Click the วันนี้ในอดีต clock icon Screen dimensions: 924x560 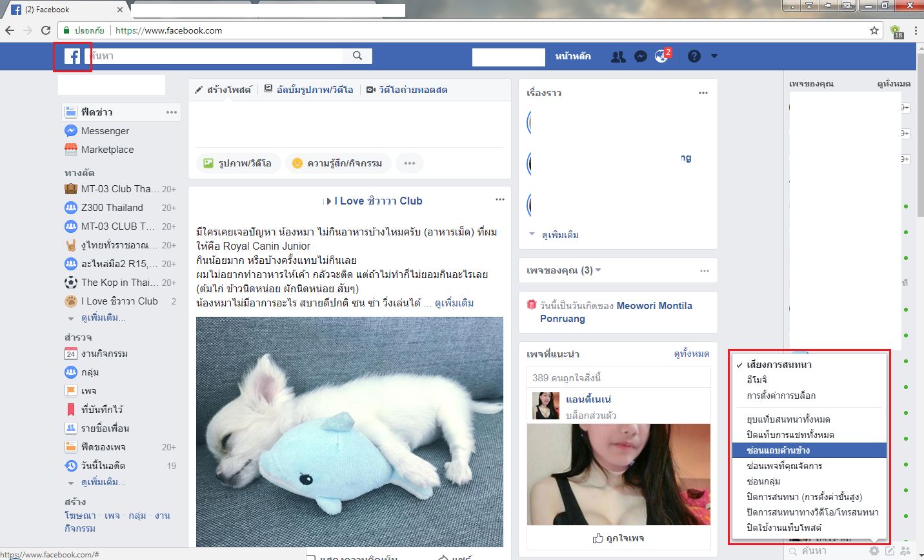point(71,466)
